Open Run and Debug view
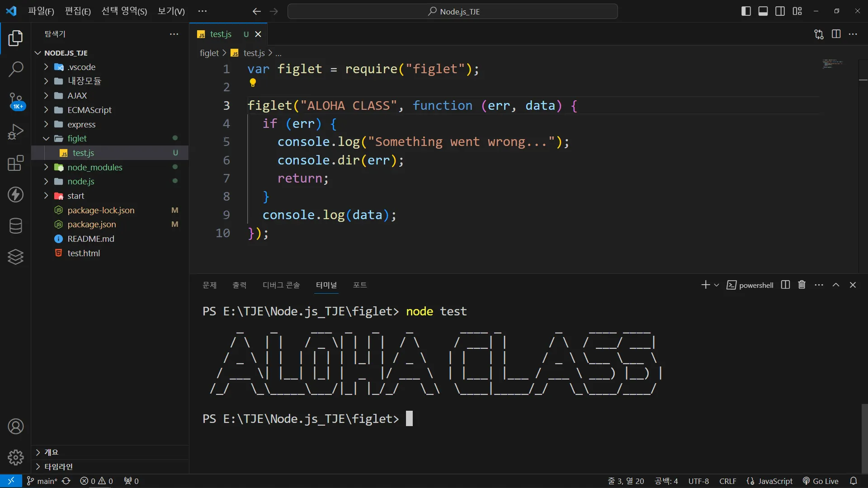Viewport: 868px width, 488px height. 16,132
